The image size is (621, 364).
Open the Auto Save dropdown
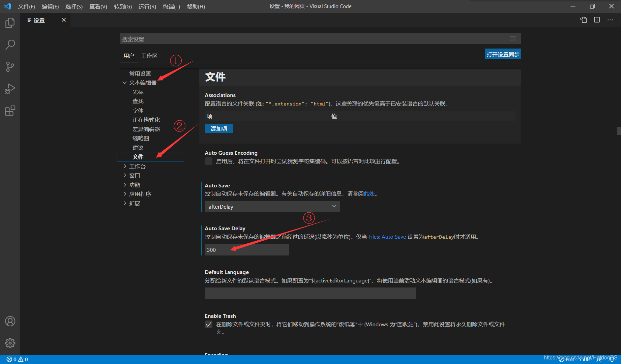click(272, 206)
